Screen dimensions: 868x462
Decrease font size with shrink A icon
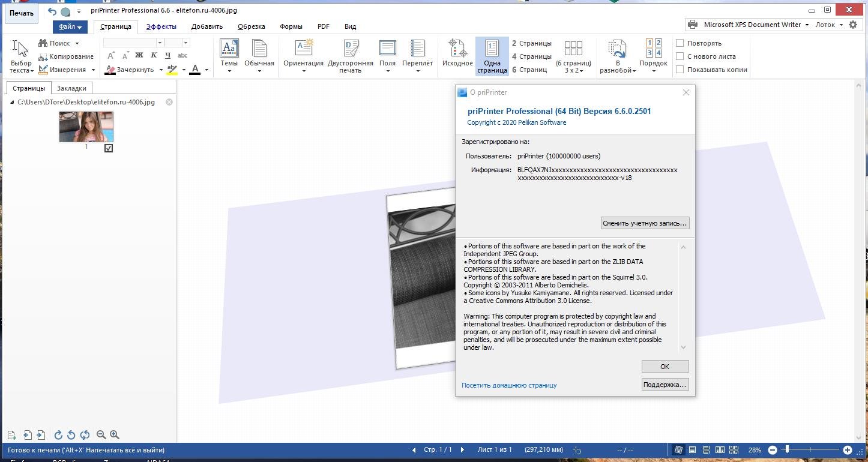(125, 55)
